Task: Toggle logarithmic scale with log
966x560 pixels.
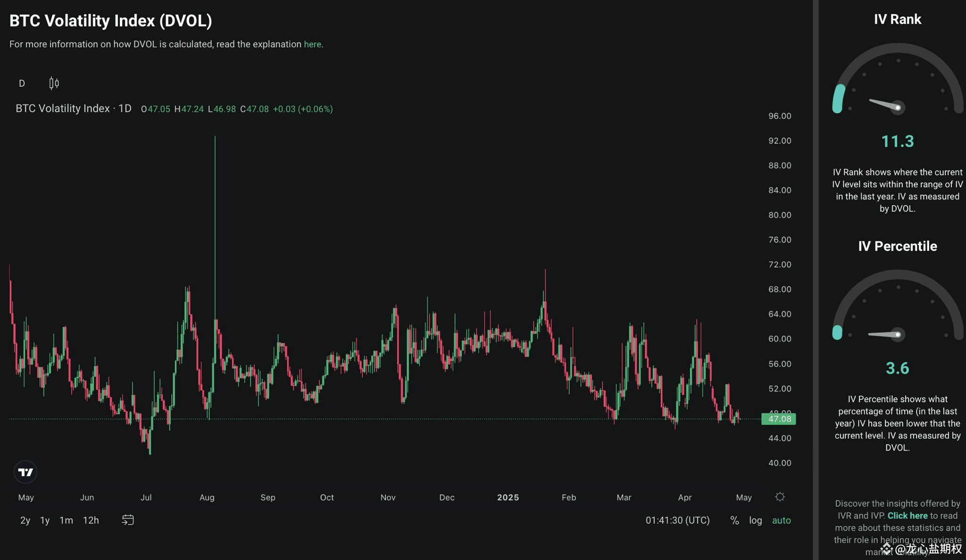Action: click(755, 520)
